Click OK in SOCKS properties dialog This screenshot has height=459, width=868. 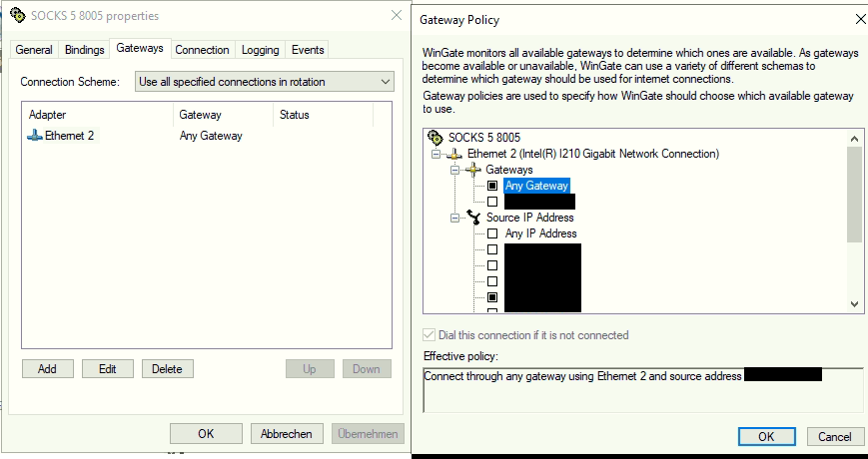tap(206, 434)
